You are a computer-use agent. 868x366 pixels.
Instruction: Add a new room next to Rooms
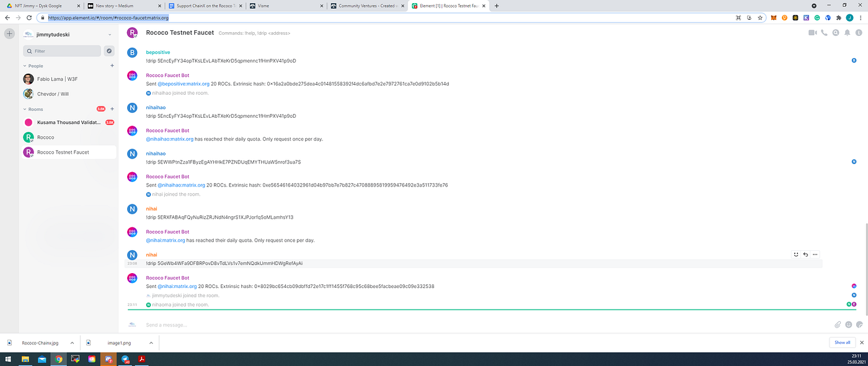pos(112,109)
